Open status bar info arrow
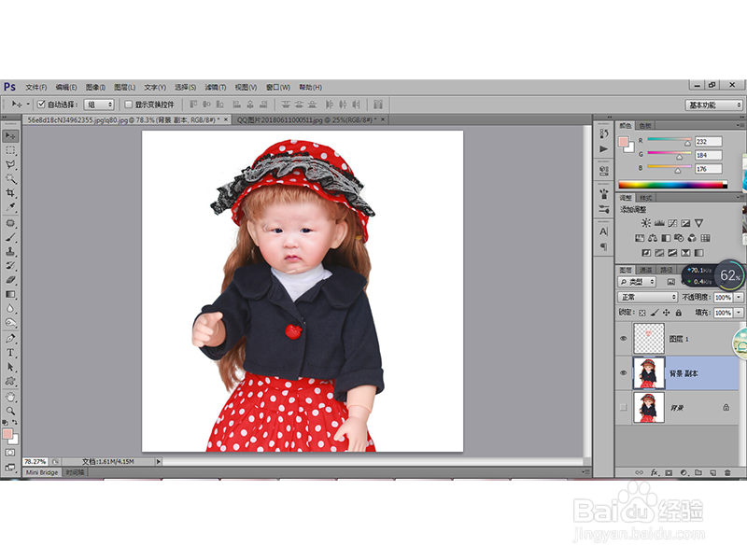747x560 pixels. [159, 461]
